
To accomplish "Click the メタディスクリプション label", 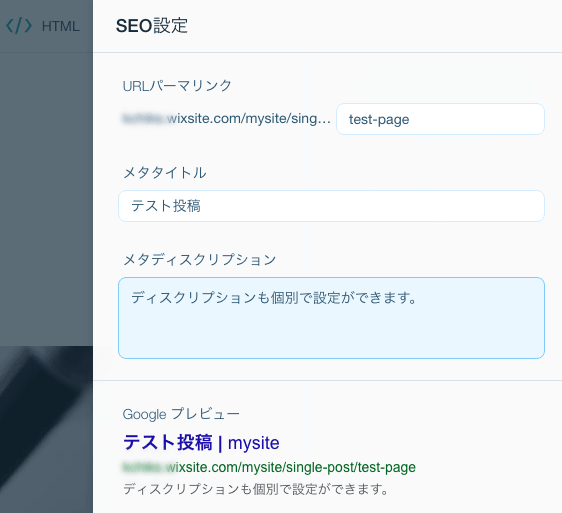I will click(x=200, y=260).
